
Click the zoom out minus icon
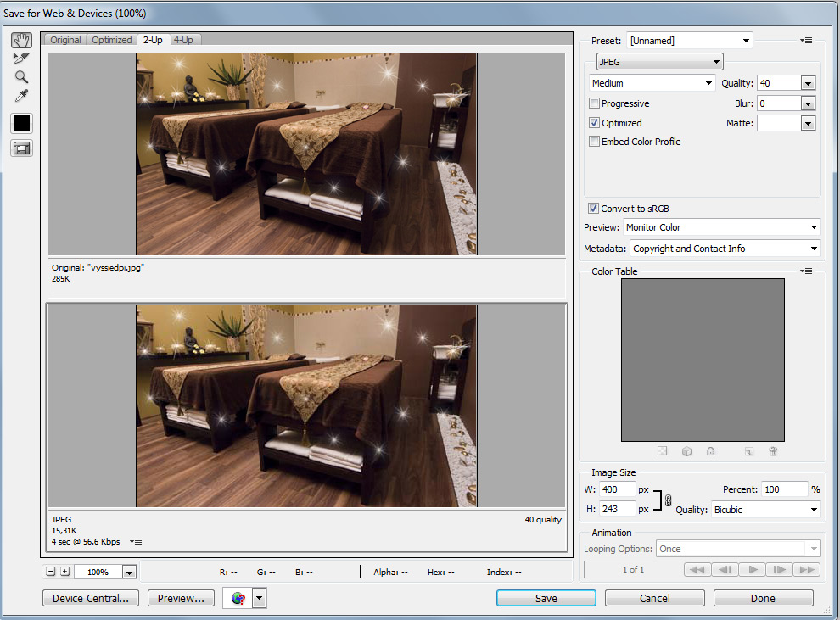(x=51, y=572)
